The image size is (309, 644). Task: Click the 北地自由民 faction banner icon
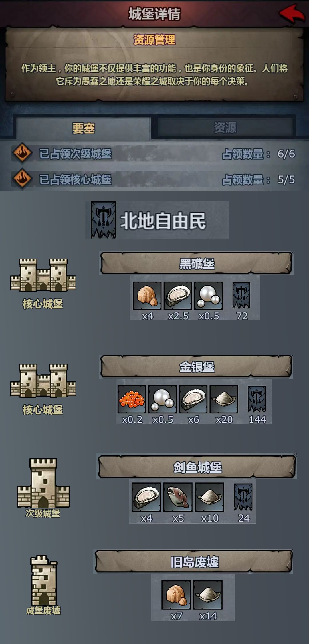(103, 220)
